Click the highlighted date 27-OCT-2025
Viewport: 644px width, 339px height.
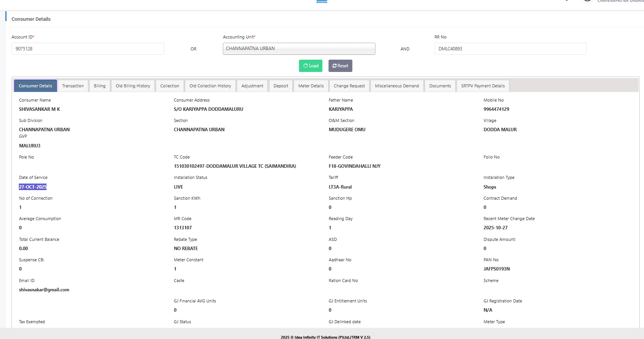pyautogui.click(x=33, y=187)
